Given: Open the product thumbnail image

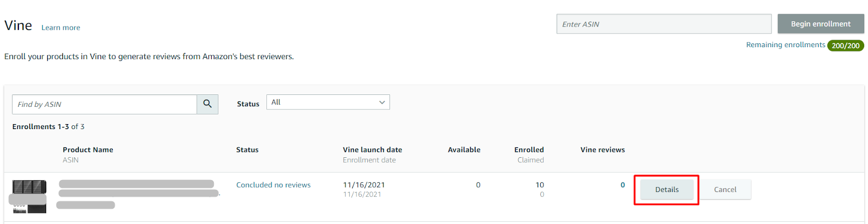Looking at the screenshot, I should pos(29,196).
